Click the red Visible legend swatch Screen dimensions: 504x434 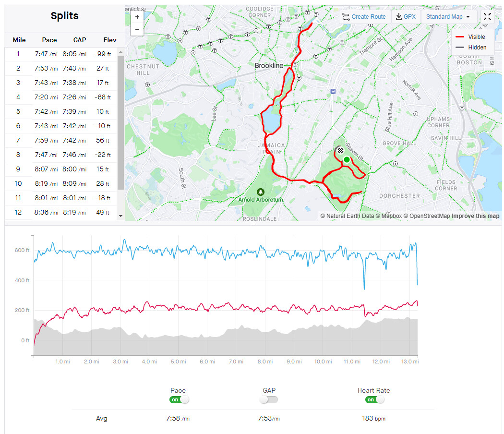[460, 37]
